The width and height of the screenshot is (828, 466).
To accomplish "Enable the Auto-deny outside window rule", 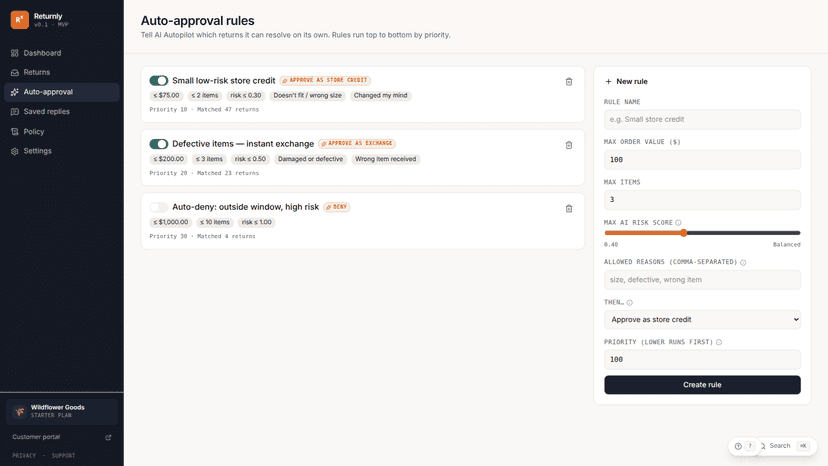I will [x=158, y=207].
